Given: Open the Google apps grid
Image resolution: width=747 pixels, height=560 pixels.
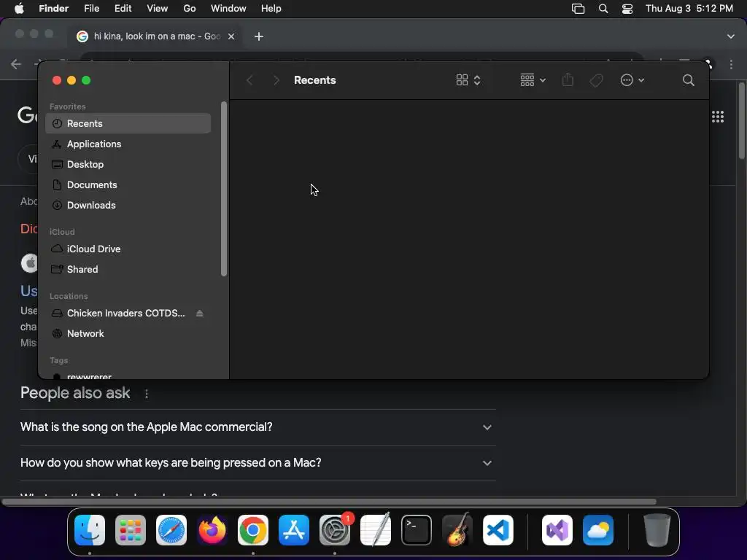Looking at the screenshot, I should click(x=718, y=117).
